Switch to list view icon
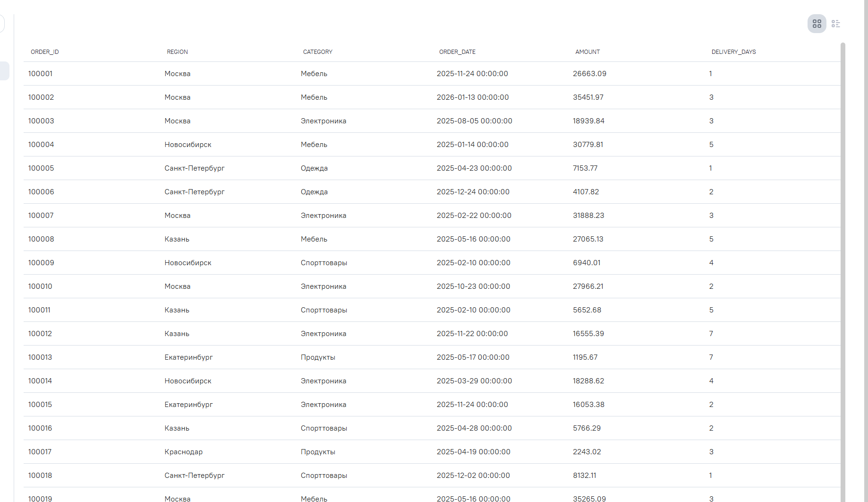 tap(835, 24)
